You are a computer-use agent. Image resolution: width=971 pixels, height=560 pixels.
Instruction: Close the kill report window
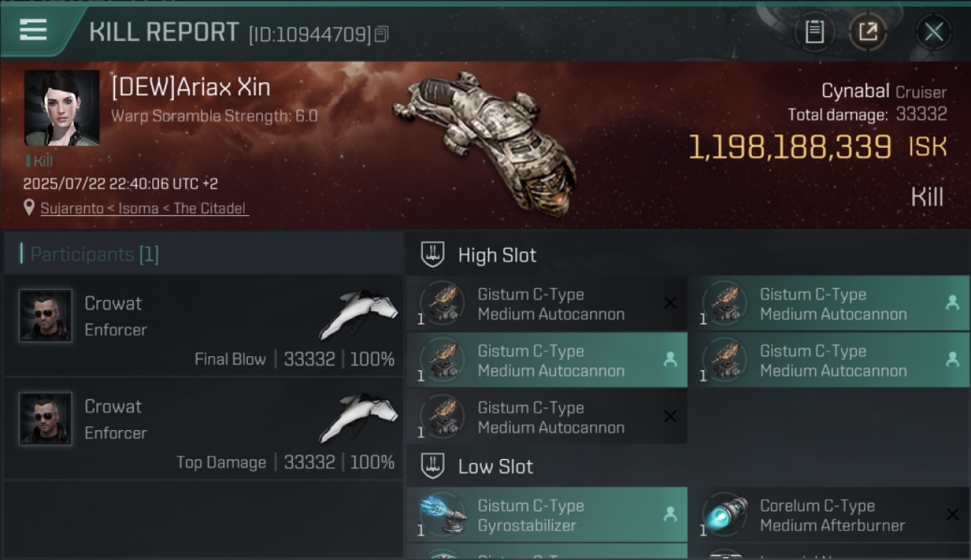click(x=934, y=32)
